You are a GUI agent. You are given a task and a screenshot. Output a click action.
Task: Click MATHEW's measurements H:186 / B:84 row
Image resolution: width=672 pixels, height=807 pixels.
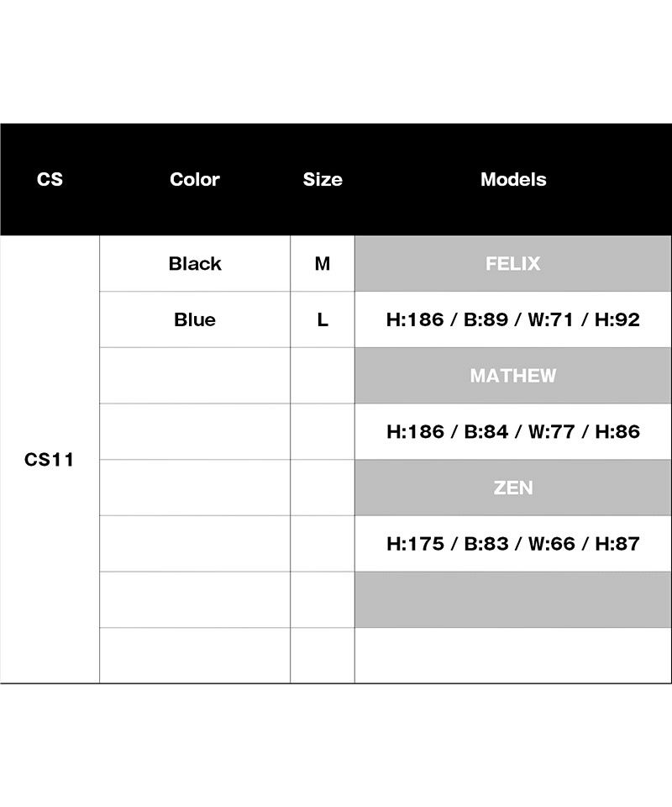pos(512,431)
